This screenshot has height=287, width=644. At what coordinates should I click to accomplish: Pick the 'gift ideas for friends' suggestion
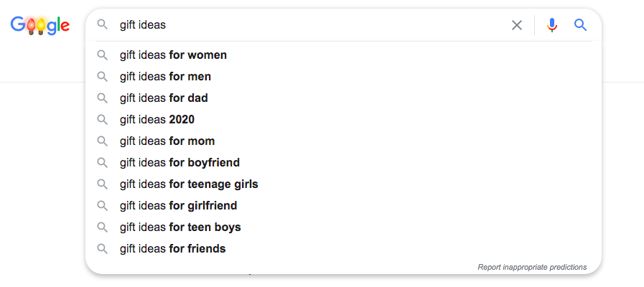[172, 249]
